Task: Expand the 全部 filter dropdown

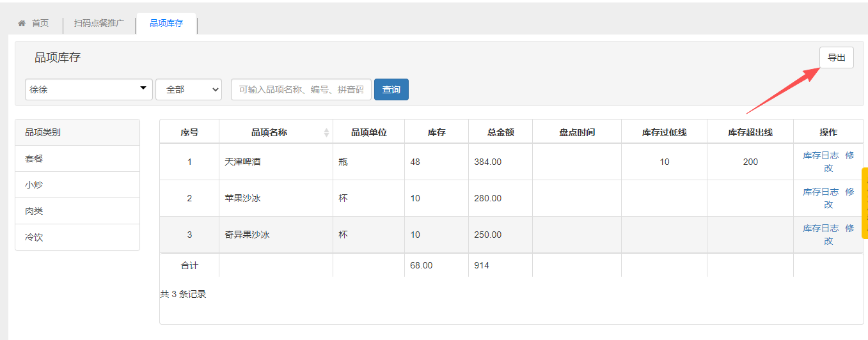Action: [189, 89]
